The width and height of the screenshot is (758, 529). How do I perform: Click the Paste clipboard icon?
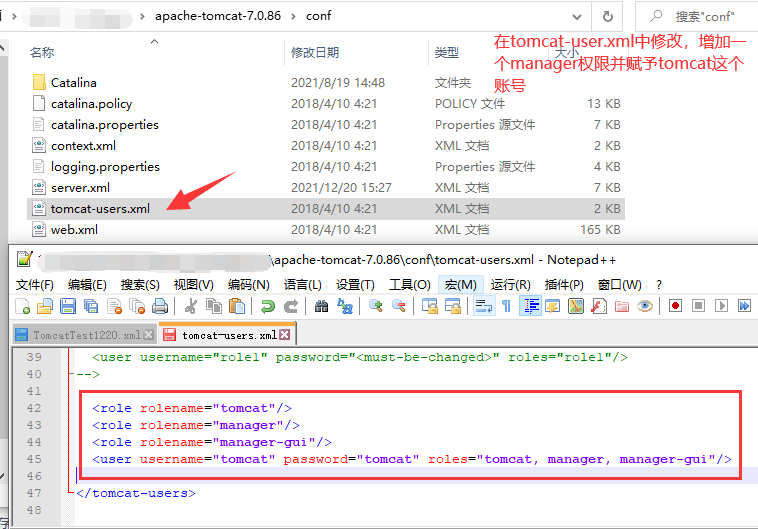[236, 306]
